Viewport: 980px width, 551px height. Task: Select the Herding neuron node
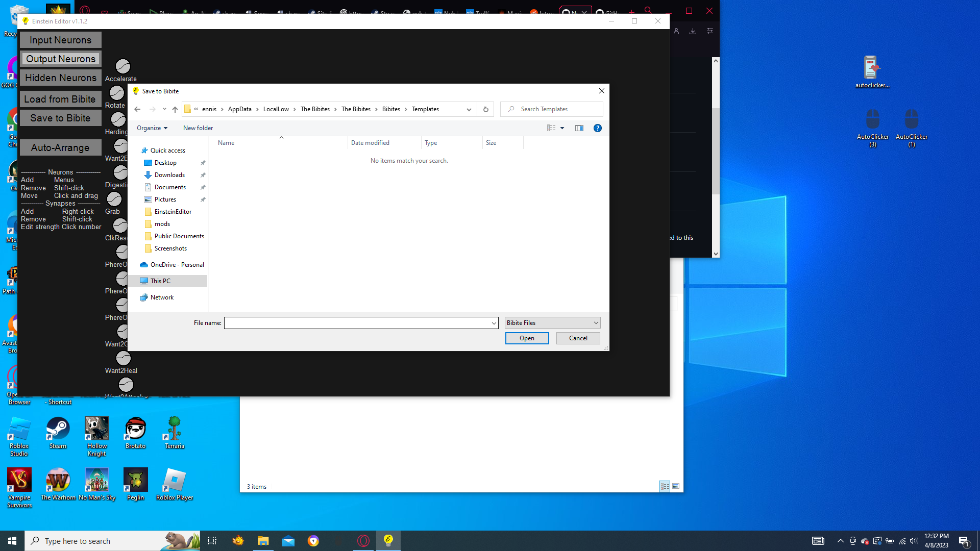(118, 119)
